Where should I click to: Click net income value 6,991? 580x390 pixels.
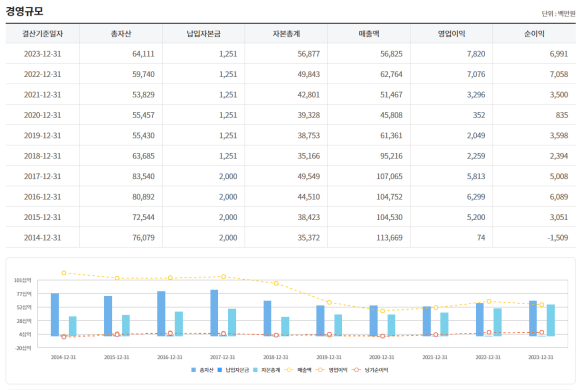[x=559, y=54]
